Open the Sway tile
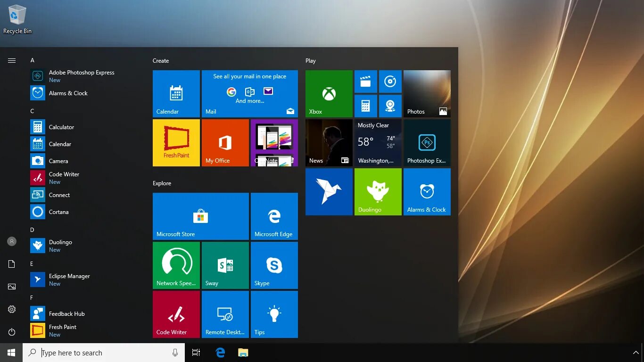 point(225,265)
